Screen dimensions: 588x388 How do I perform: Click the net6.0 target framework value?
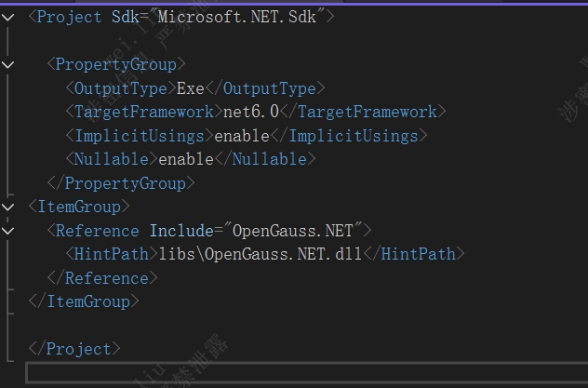pos(251,112)
